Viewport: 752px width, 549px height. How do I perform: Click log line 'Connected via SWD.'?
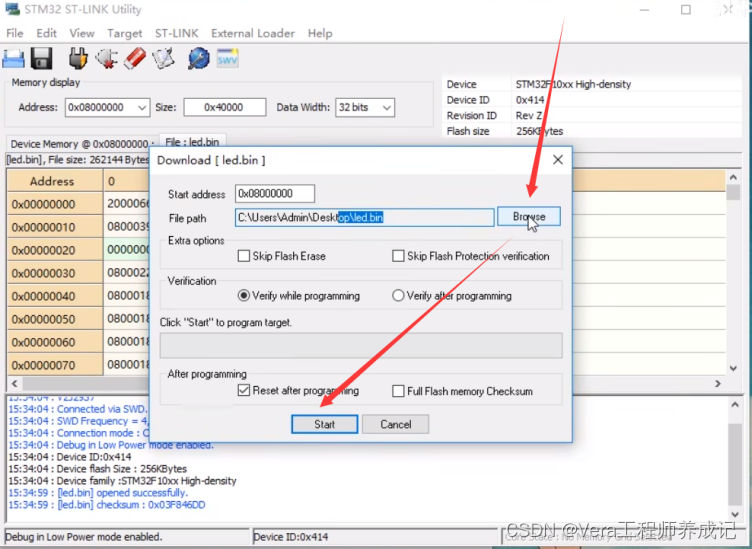pyautogui.click(x=77, y=409)
